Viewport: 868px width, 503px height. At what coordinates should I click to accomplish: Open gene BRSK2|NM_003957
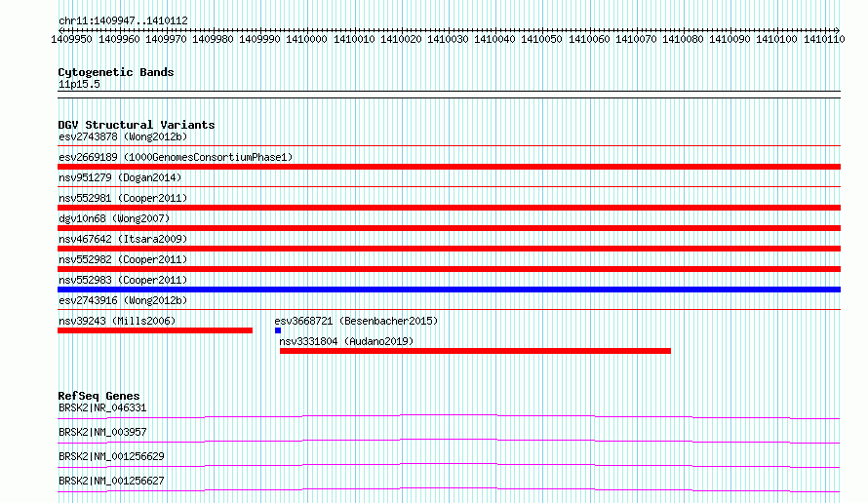tap(102, 432)
